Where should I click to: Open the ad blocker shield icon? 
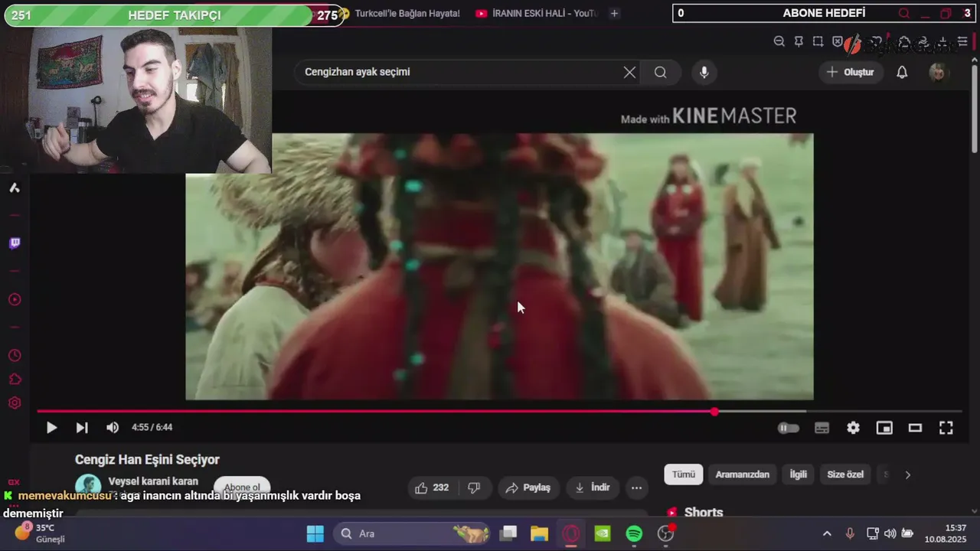(x=838, y=41)
